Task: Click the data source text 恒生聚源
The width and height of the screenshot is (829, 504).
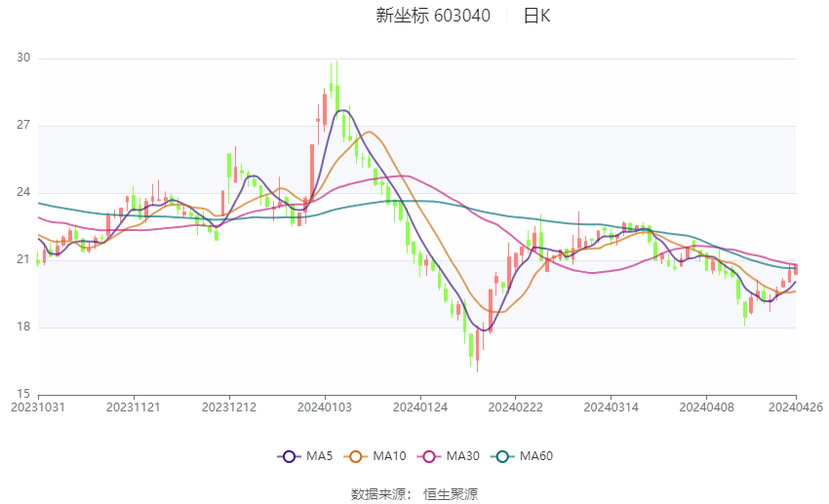Action: click(x=451, y=494)
